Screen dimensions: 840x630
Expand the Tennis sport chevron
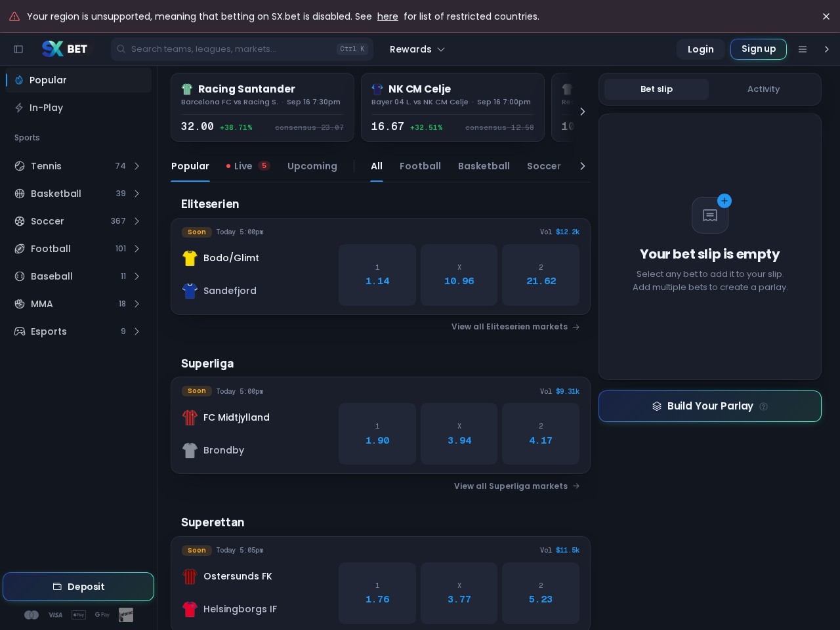[x=136, y=166]
